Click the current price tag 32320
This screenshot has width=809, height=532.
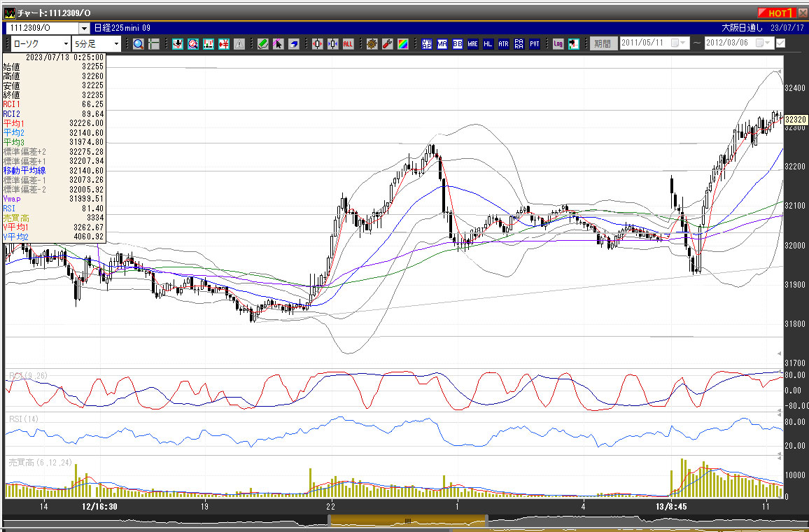[795, 120]
